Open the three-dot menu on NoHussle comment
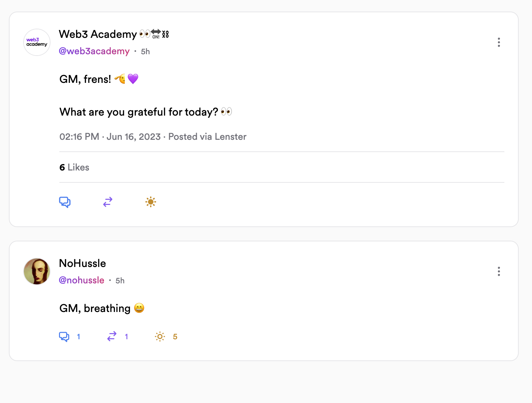The width and height of the screenshot is (532, 403). [499, 271]
